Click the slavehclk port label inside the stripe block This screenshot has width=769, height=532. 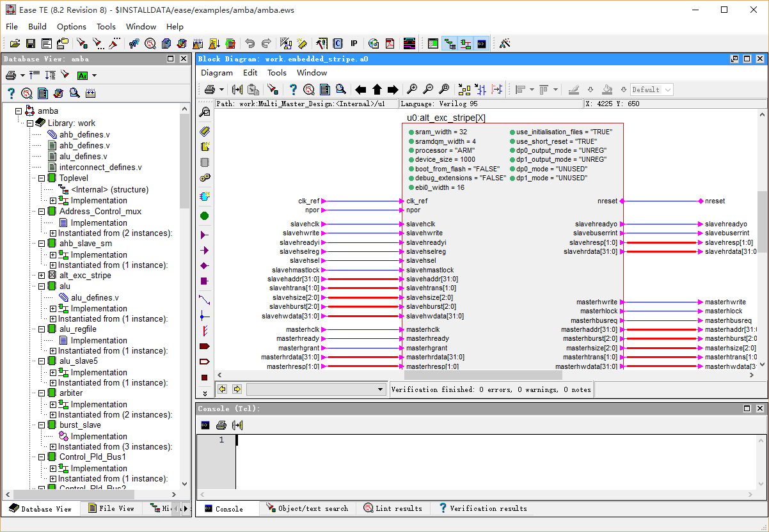click(420, 224)
